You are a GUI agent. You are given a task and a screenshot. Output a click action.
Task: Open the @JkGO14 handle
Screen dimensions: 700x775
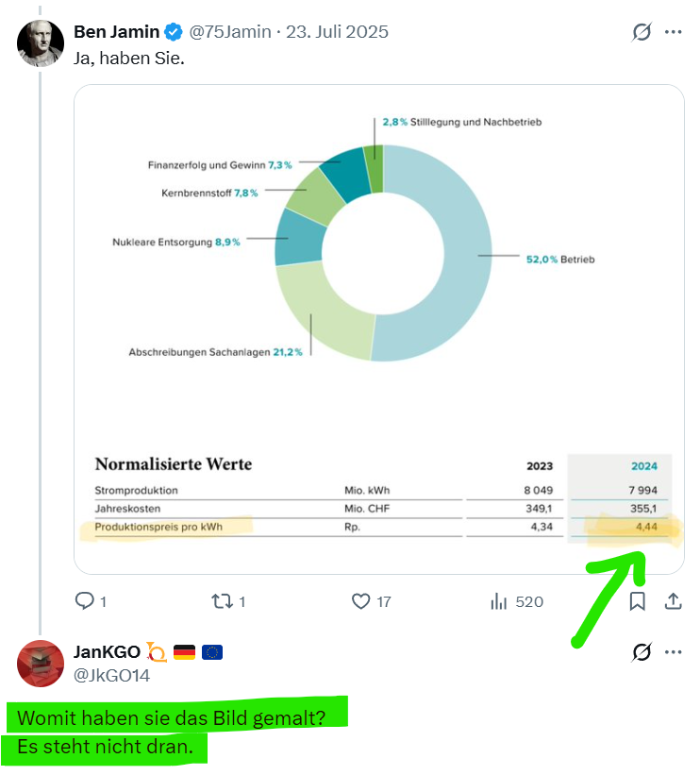tap(111, 675)
